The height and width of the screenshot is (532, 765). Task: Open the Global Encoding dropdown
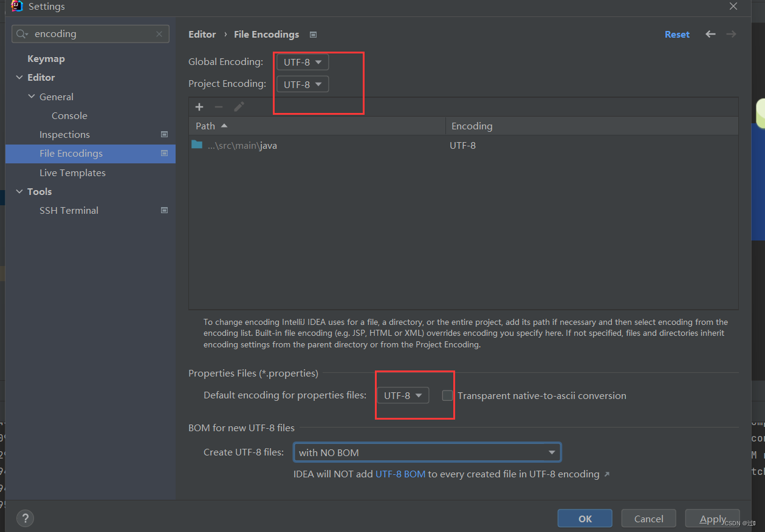[x=303, y=62]
